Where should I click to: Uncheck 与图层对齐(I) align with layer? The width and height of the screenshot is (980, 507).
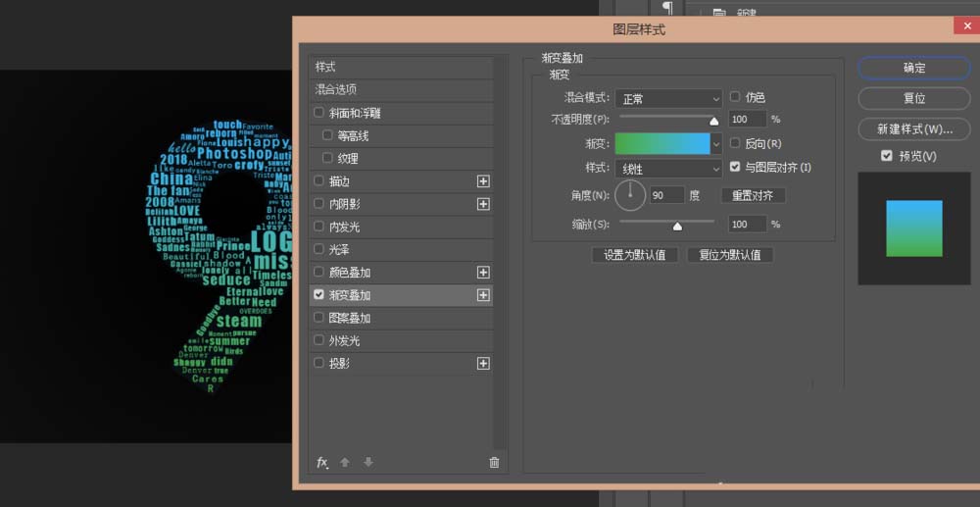click(x=735, y=167)
